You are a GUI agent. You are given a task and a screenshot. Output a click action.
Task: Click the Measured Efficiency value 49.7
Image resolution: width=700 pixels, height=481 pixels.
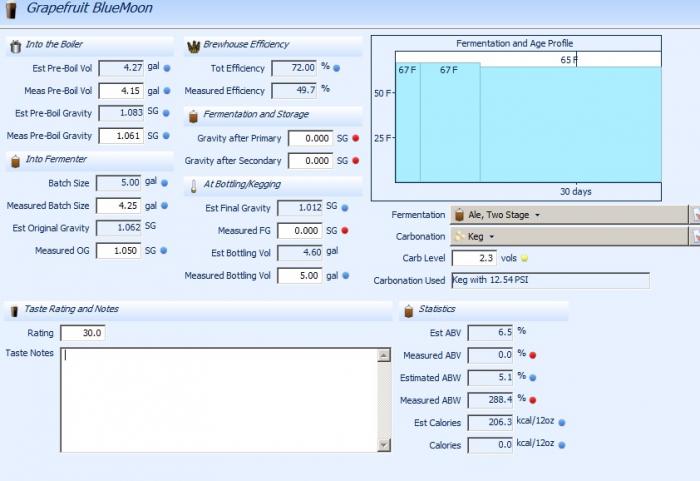click(294, 91)
